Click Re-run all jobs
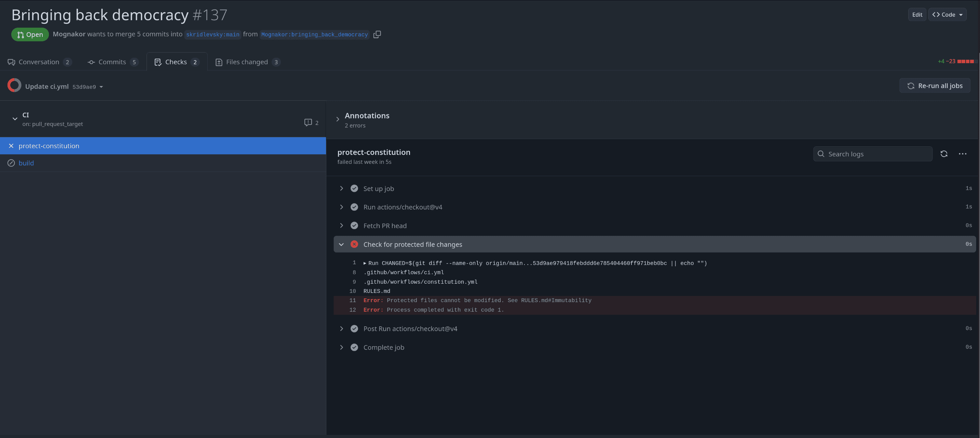Viewport: 980px width, 438px height. click(934, 85)
